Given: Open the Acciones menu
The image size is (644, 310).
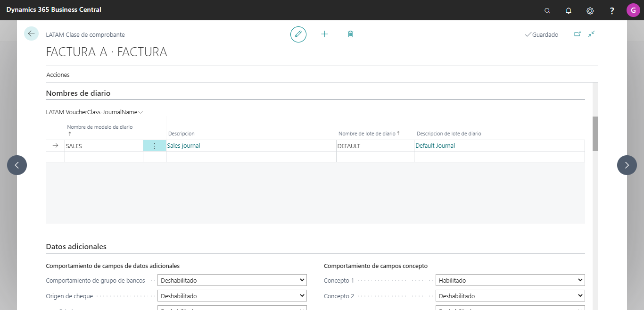Looking at the screenshot, I should [x=58, y=75].
